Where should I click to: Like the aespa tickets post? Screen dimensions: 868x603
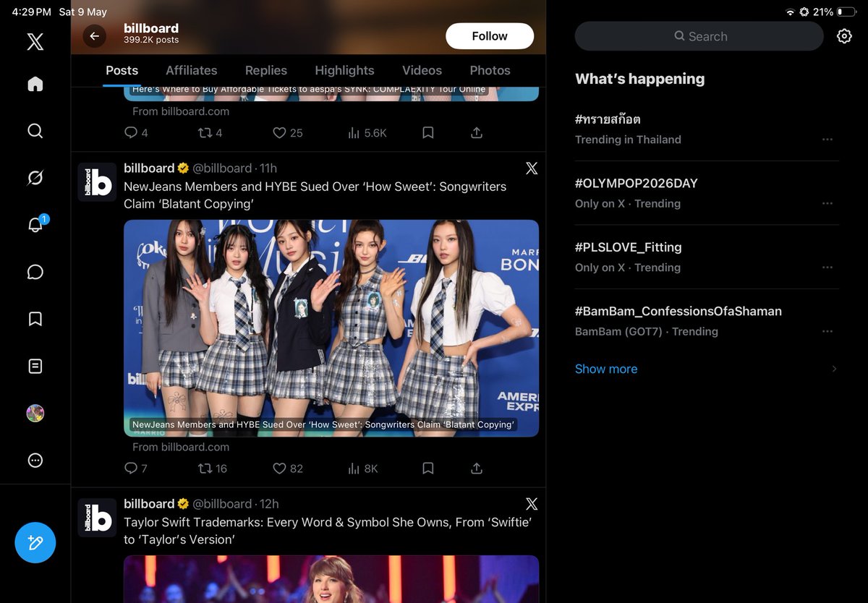[x=287, y=133]
